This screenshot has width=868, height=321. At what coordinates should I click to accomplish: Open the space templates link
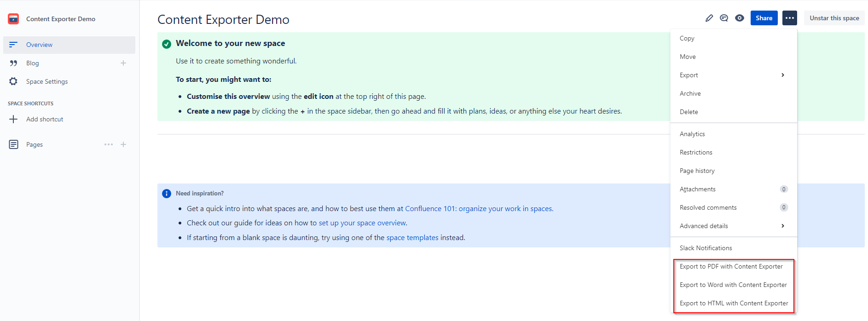(412, 238)
